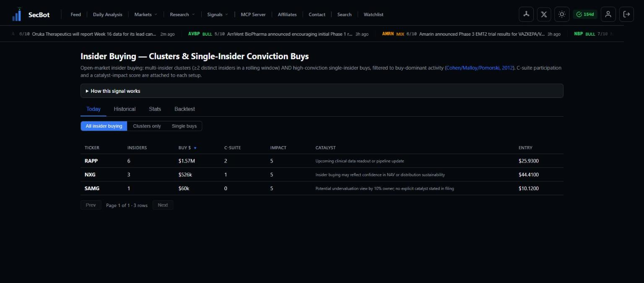Sort by the CATALYST column header
This screenshot has height=283, width=644.
[325, 148]
